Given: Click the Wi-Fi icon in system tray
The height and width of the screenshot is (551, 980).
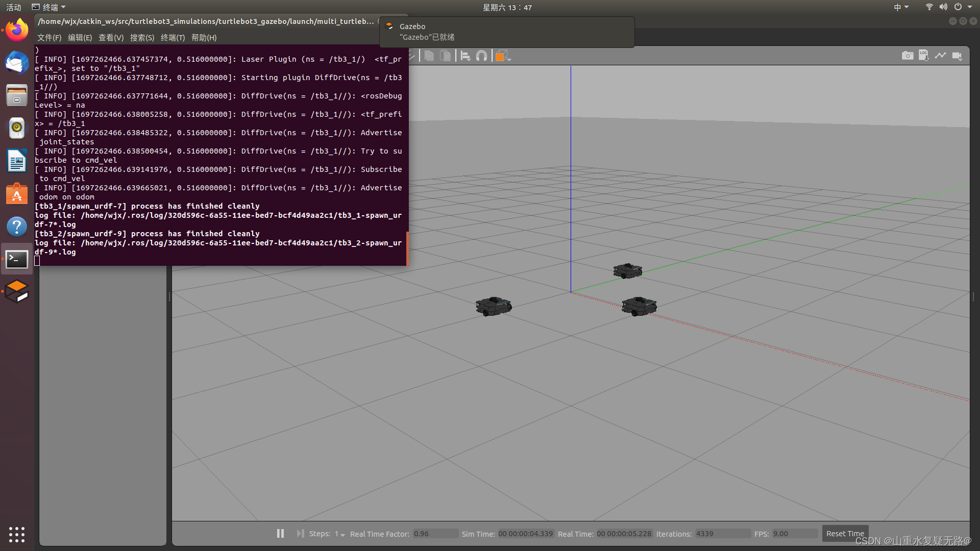Looking at the screenshot, I should click(929, 7).
